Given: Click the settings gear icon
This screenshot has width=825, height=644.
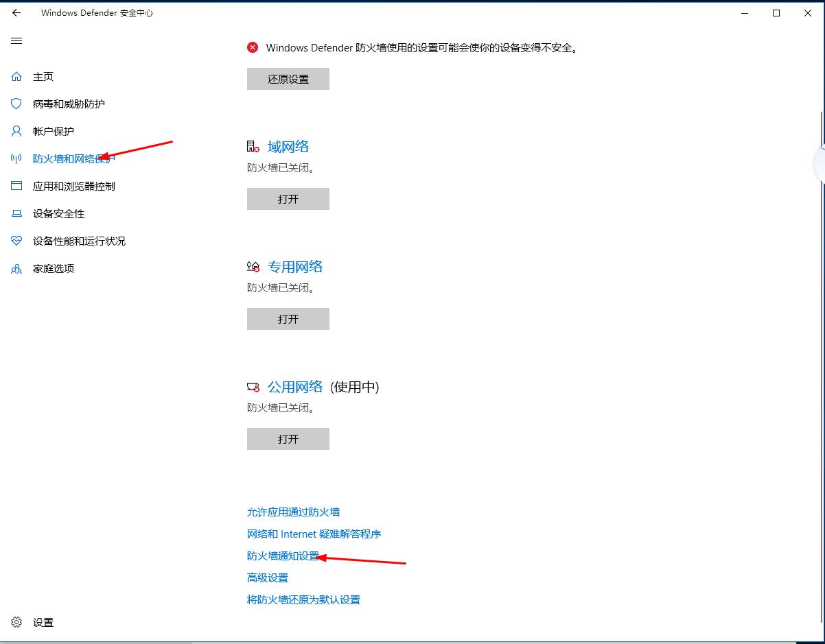Looking at the screenshot, I should click(x=16, y=623).
